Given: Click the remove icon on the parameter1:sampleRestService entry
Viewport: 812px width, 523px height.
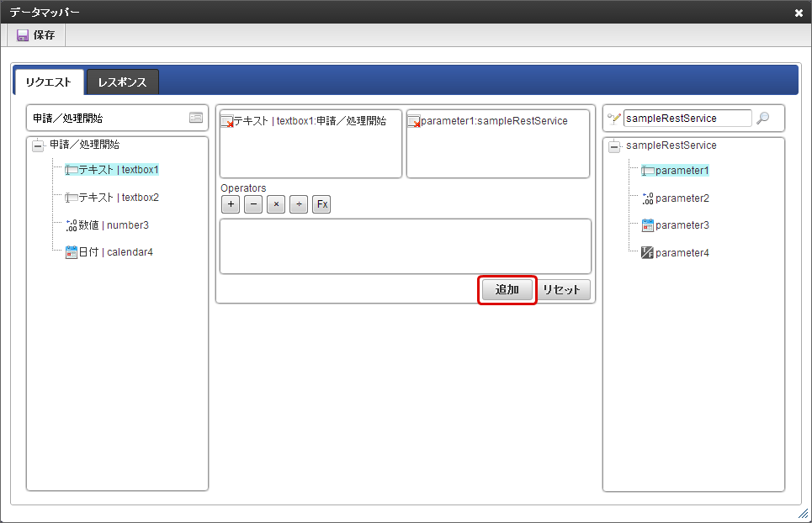Looking at the screenshot, I should (414, 122).
